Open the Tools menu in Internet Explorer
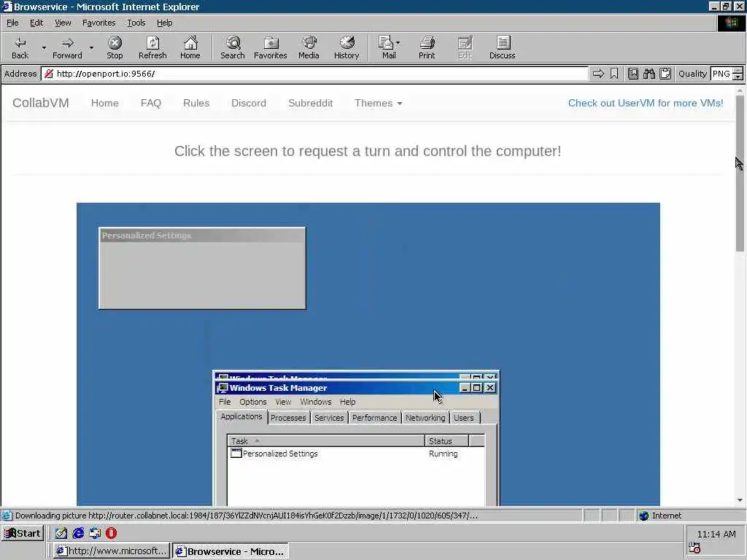 136,23
